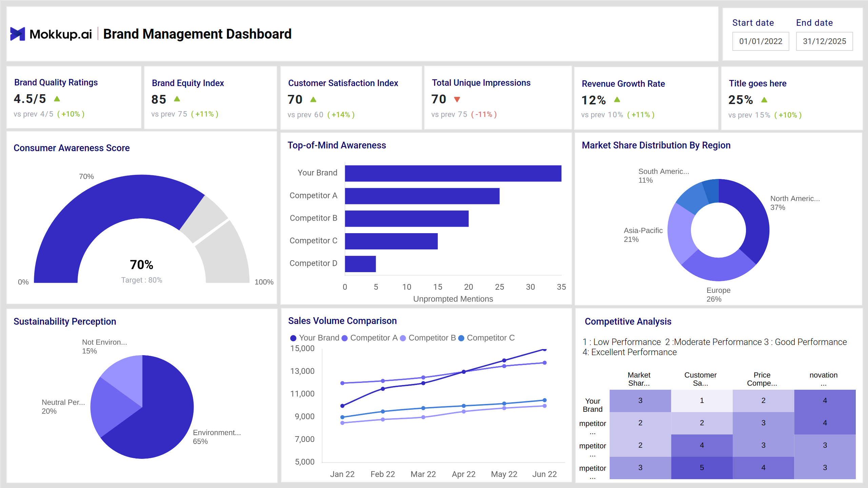
Task: Click Competitor A Jan 22 data point
Action: tap(342, 383)
